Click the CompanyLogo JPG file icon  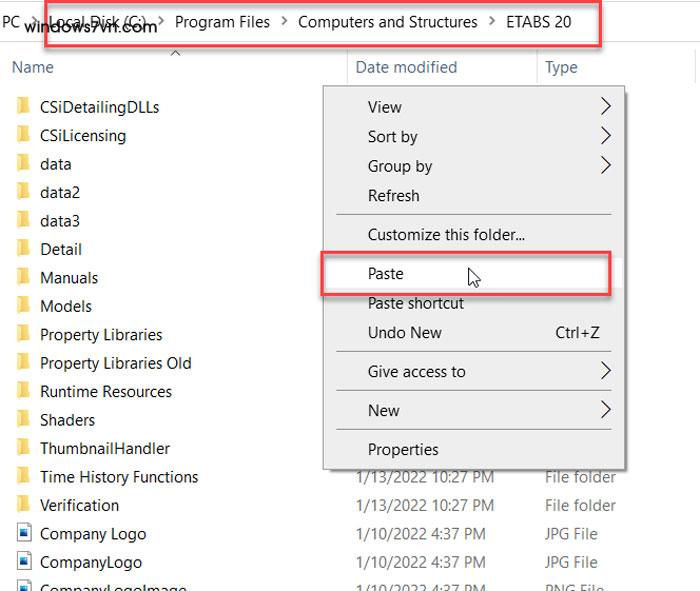point(24,562)
